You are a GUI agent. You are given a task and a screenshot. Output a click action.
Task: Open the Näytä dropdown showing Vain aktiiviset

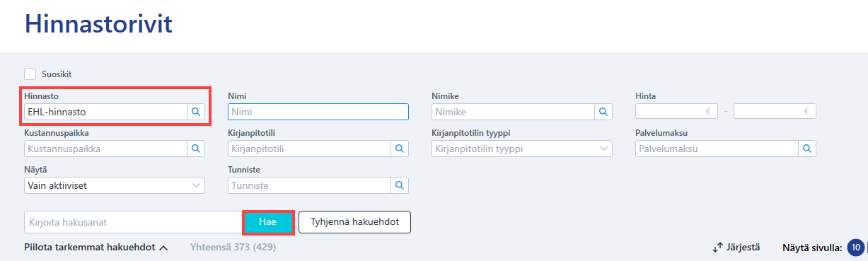pos(115,185)
